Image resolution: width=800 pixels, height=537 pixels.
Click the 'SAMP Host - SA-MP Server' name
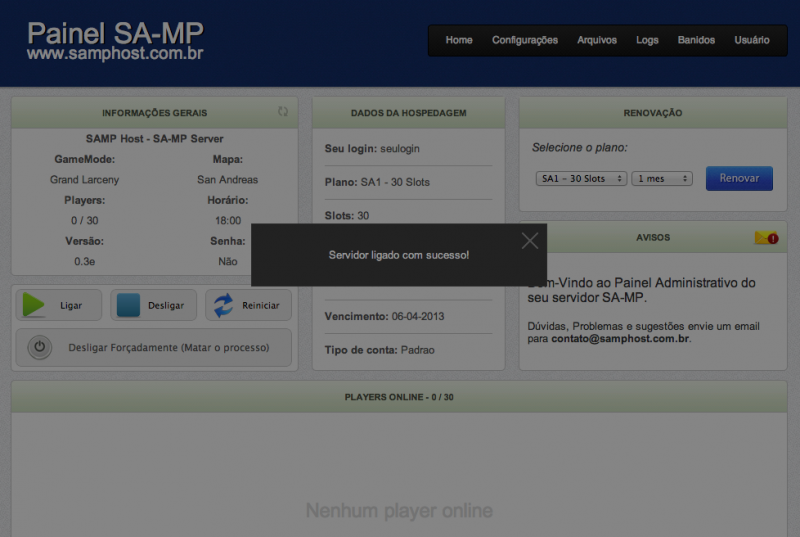click(154, 139)
